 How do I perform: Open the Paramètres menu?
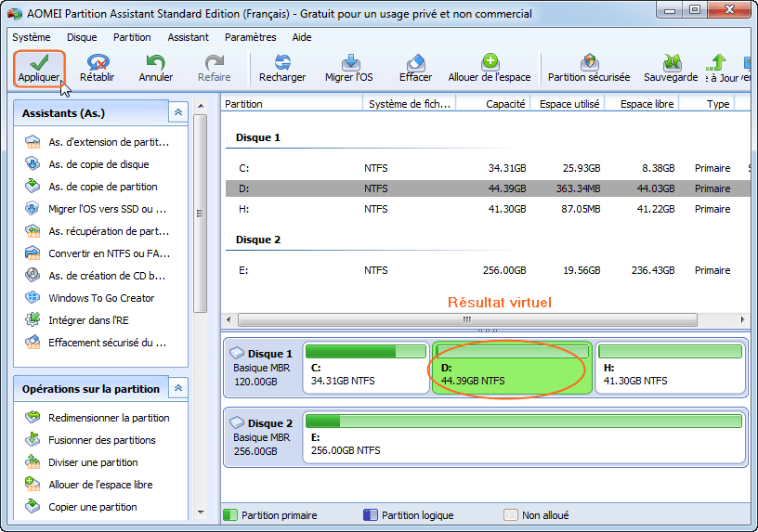click(251, 37)
